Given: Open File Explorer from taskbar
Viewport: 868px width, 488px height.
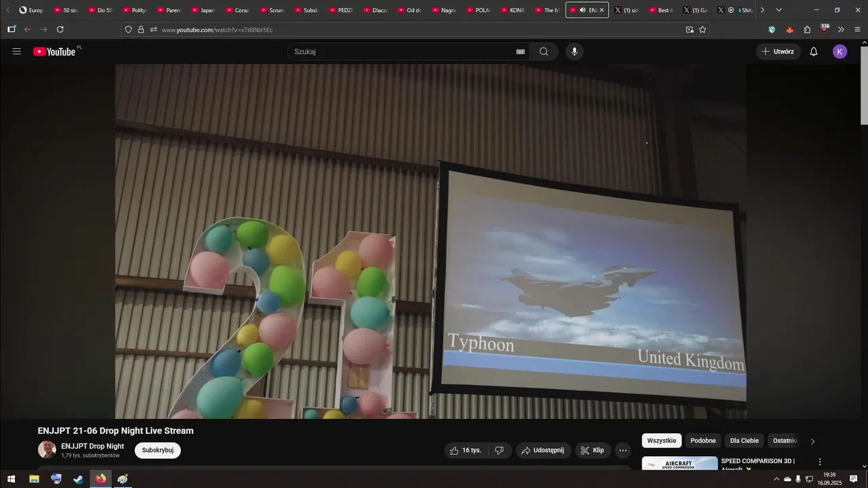Looking at the screenshot, I should [x=34, y=479].
